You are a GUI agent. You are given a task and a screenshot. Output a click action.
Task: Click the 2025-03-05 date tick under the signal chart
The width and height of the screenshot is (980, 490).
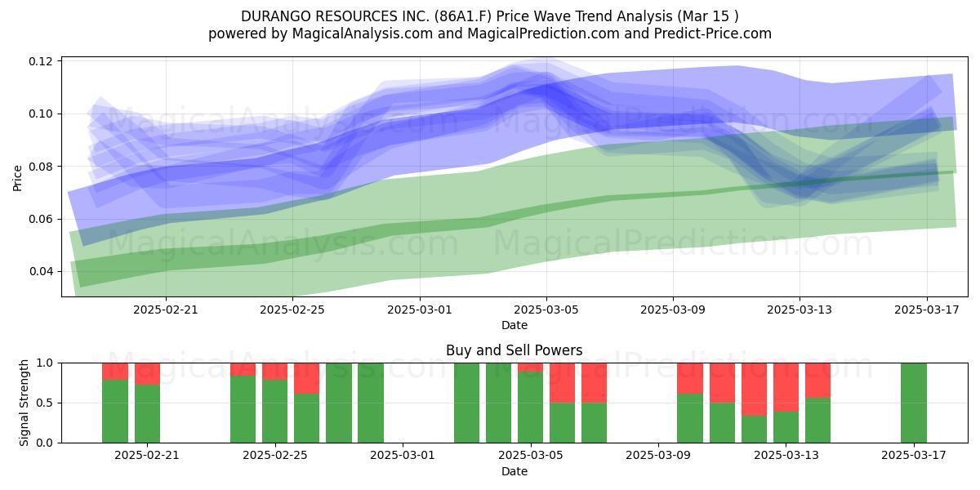pyautogui.click(x=531, y=455)
